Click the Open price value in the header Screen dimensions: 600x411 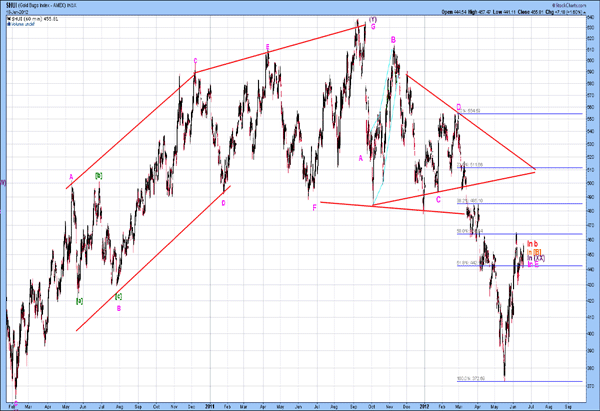[x=460, y=13]
